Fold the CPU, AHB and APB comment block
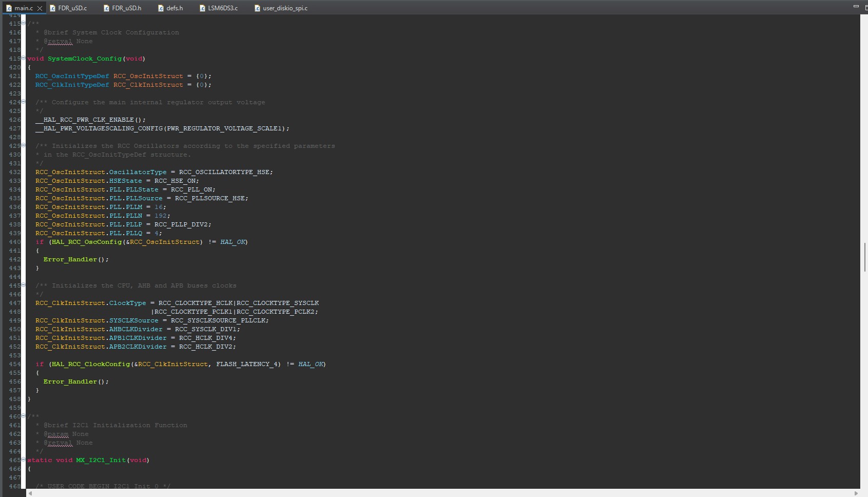This screenshot has height=497, width=868. 23,285
